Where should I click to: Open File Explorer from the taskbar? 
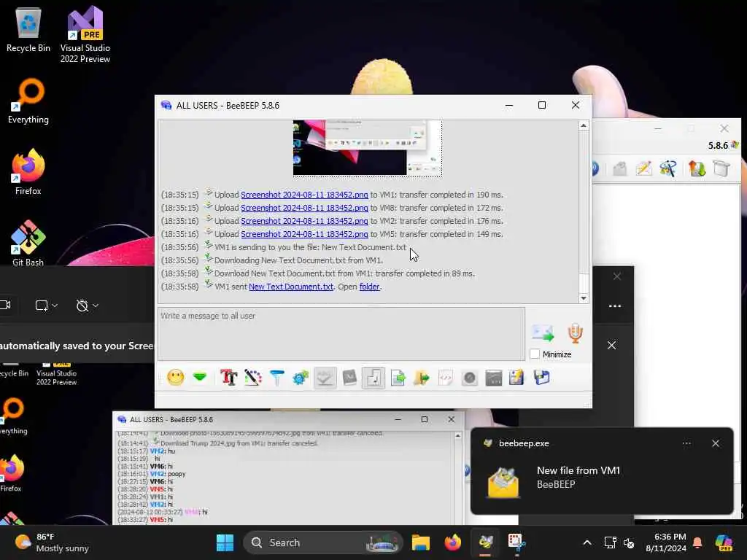[421, 542]
